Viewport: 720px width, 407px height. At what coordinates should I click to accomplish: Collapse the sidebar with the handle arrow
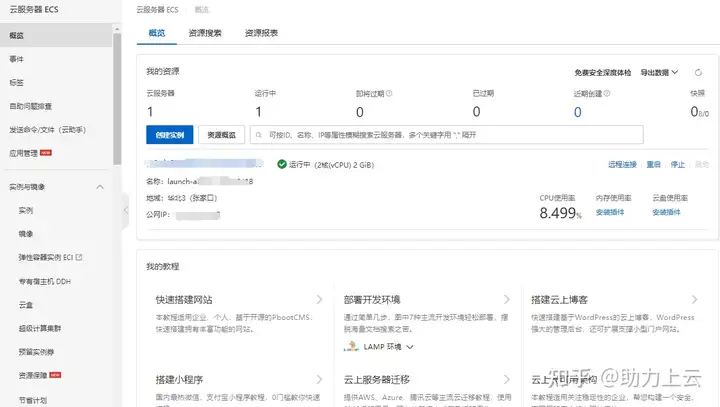[125, 210]
